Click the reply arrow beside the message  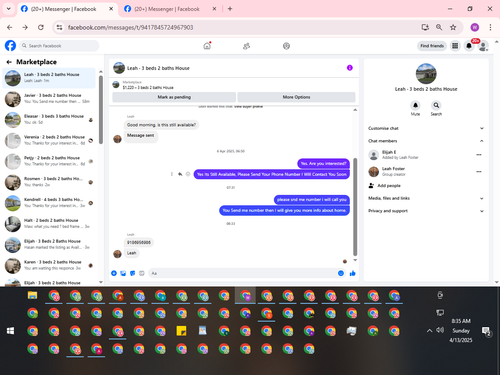tap(180, 174)
